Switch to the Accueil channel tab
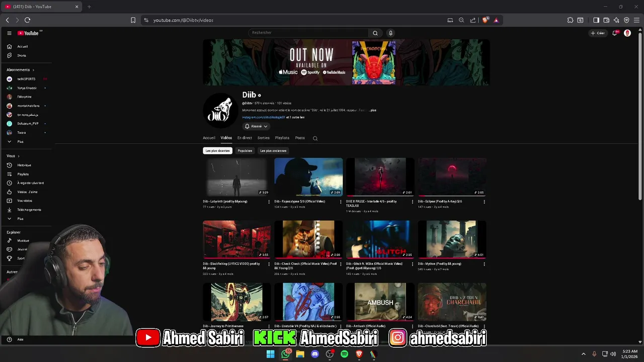 (x=209, y=138)
